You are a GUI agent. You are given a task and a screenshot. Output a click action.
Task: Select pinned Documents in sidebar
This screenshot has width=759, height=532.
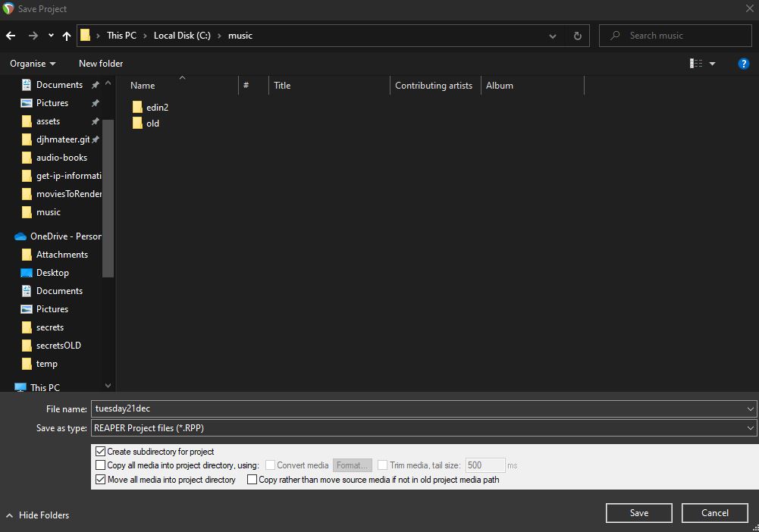coord(59,85)
